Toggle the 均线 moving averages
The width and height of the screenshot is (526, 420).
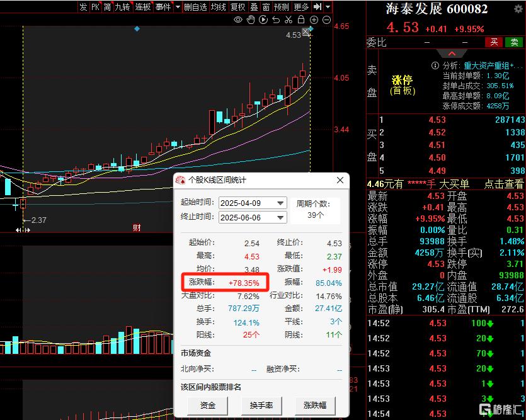click(219, 7)
